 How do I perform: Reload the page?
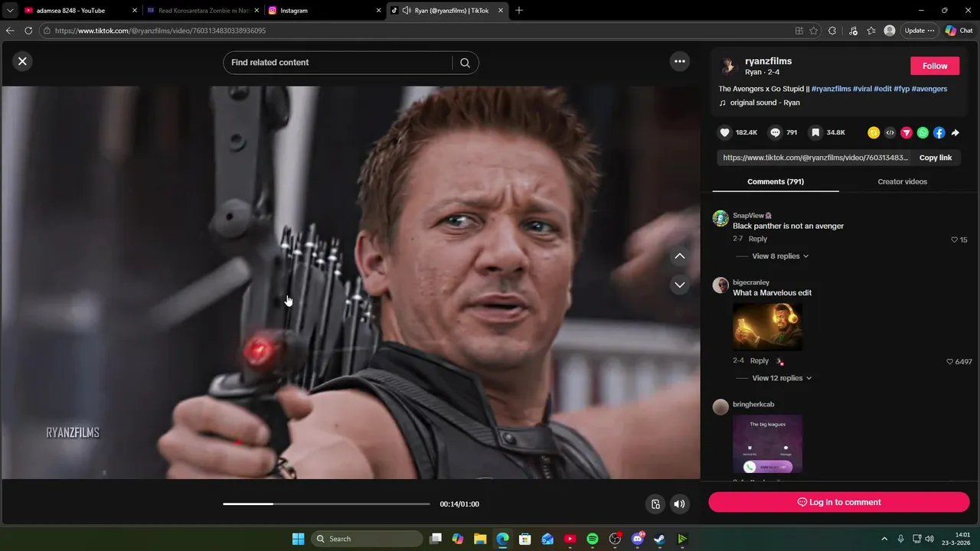[28, 31]
